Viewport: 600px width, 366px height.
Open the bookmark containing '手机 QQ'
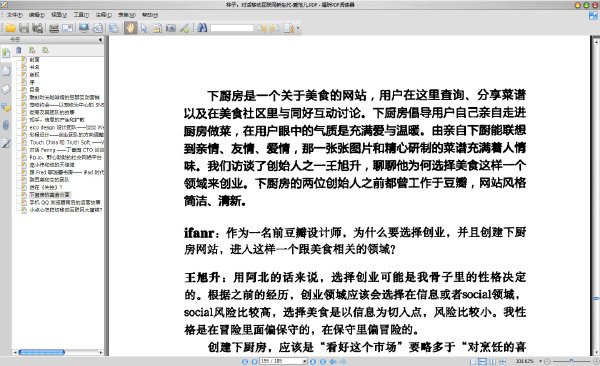(x=65, y=202)
